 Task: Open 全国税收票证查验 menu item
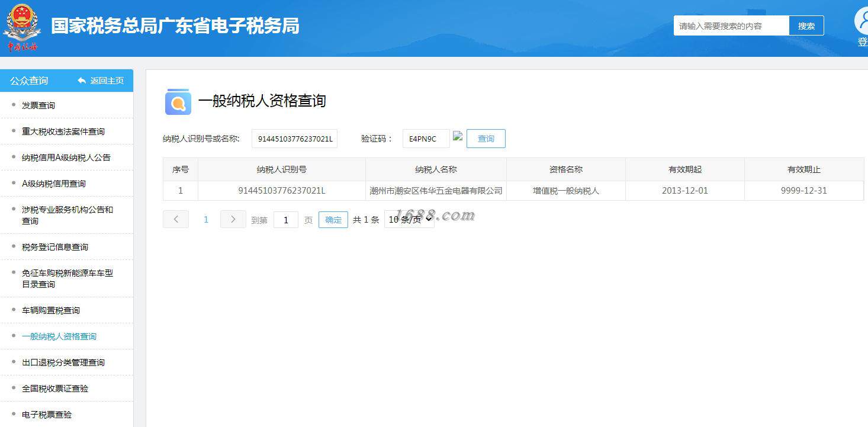(x=55, y=389)
